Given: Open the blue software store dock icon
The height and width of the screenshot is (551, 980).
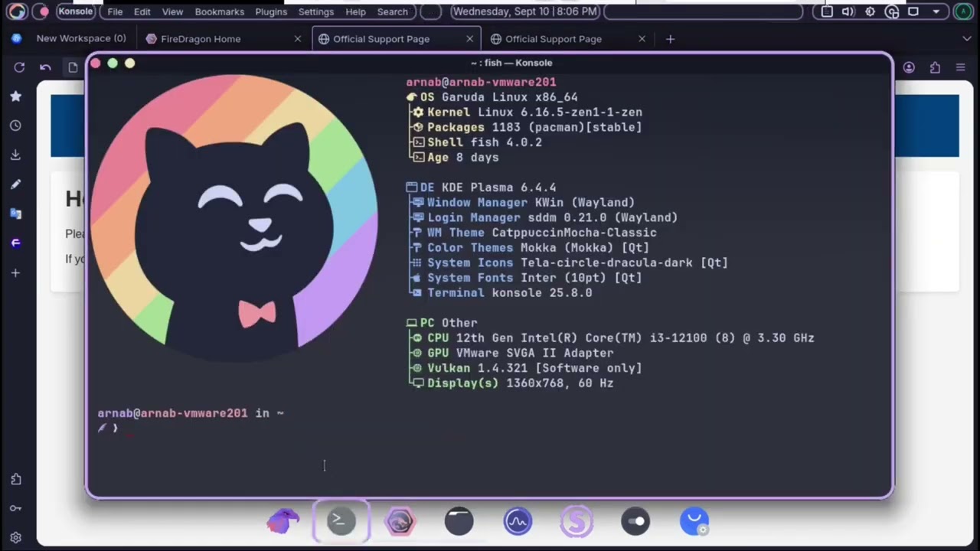Looking at the screenshot, I should pyautogui.click(x=694, y=522).
